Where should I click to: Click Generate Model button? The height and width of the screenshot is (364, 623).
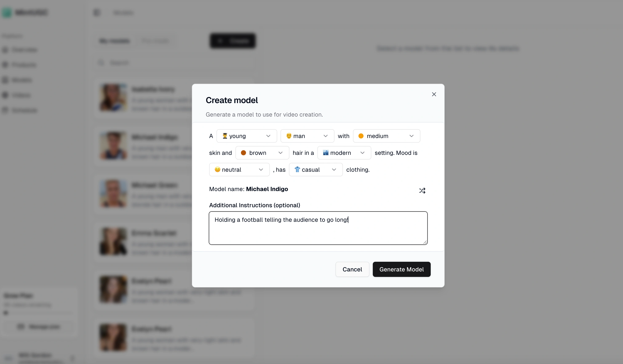click(x=401, y=269)
